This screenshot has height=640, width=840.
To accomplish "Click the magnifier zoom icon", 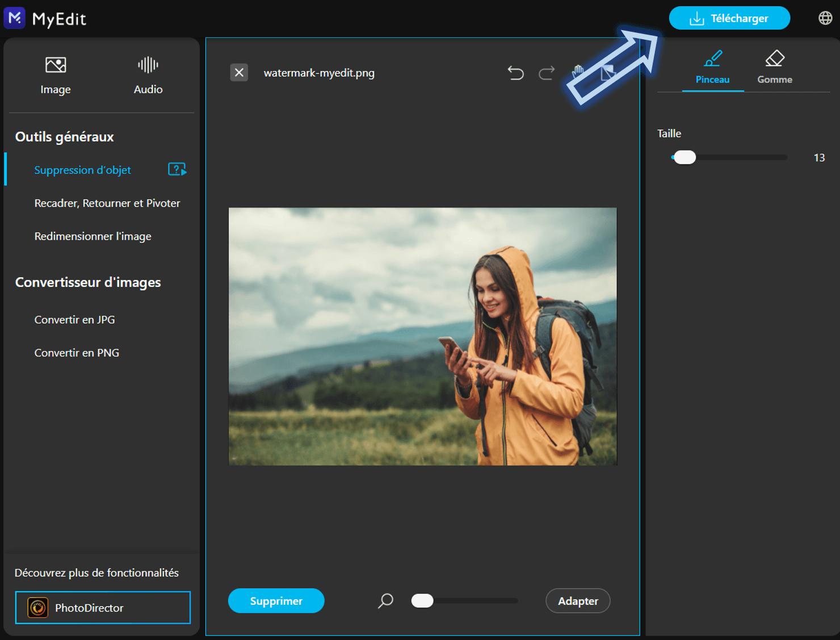I will coord(385,601).
